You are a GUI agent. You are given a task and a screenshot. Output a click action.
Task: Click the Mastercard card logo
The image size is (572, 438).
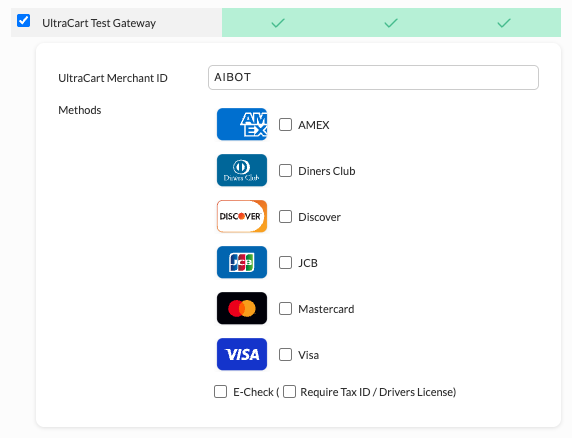[x=242, y=308]
